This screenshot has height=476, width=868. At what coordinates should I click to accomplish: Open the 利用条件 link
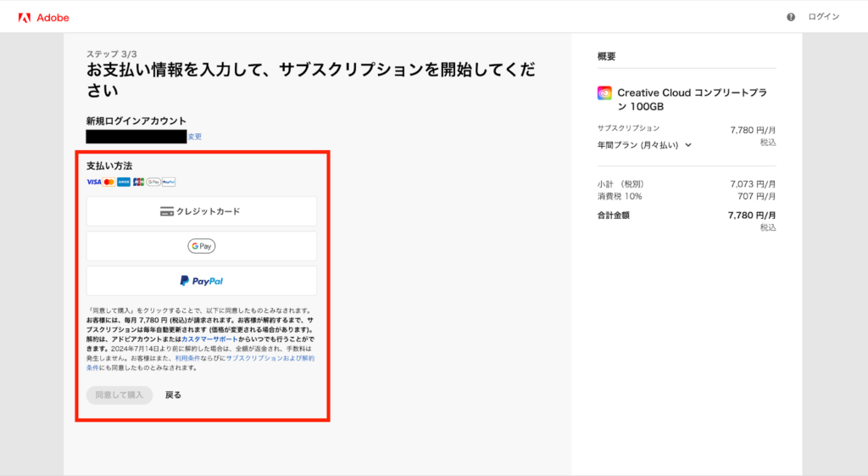(x=187, y=359)
